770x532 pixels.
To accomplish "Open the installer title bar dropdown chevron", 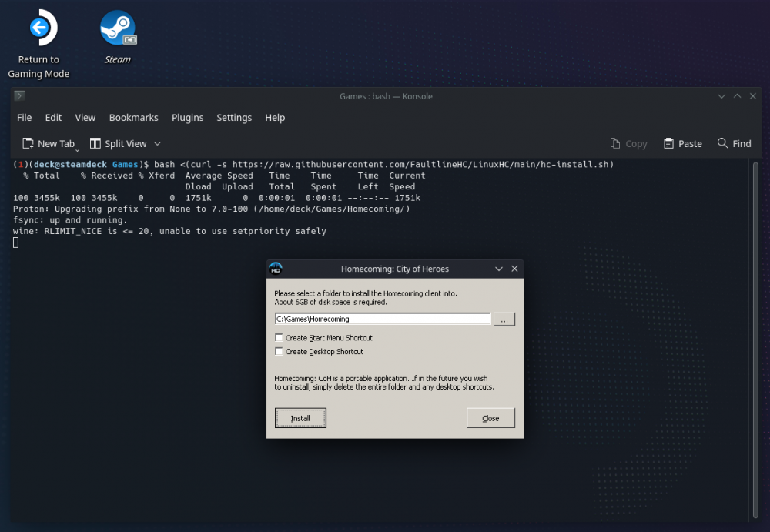I will (x=499, y=269).
